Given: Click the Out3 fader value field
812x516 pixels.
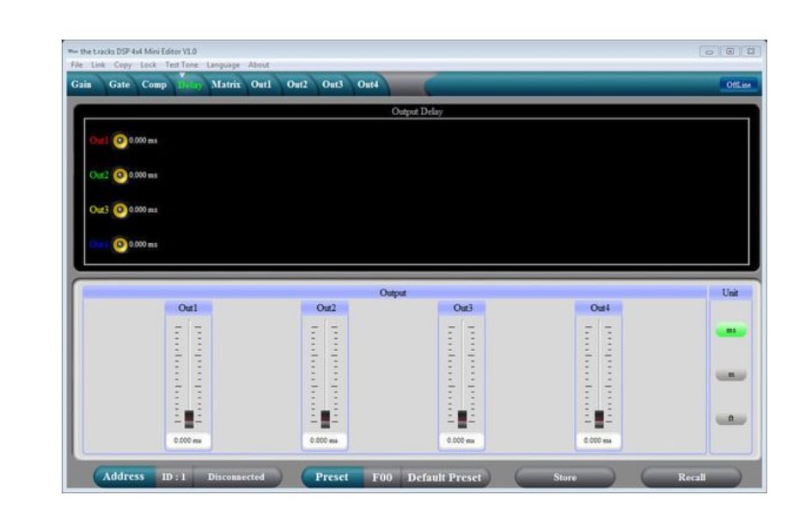Looking at the screenshot, I should [x=461, y=440].
